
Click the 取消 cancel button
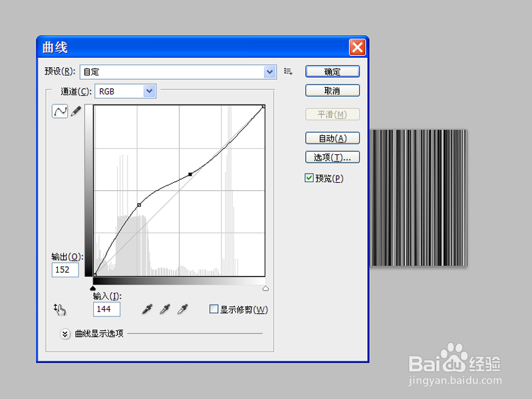332,90
